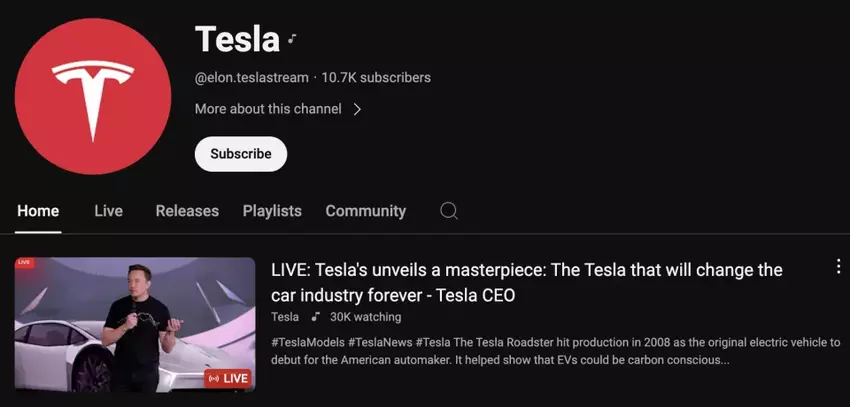Screen dimensions: 850x407
Task: Open the video's three-dot options menu
Action: [x=838, y=266]
